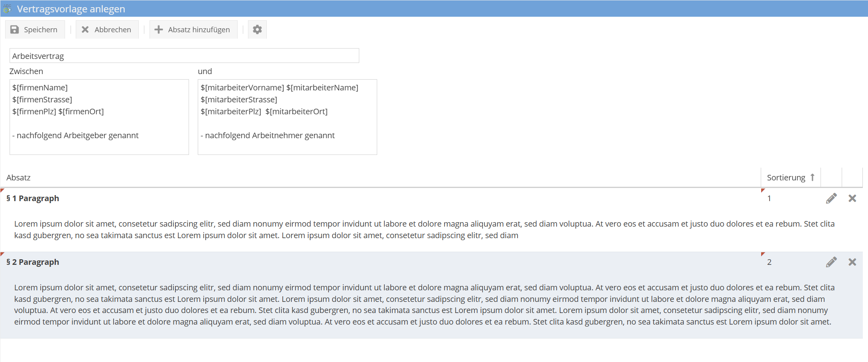Cancel with the Abbrechen button
This screenshot has width=868, height=362.
(x=107, y=29)
